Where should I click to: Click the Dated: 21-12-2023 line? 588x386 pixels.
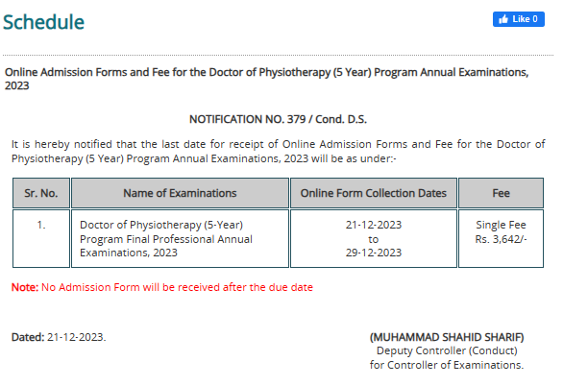point(58,337)
